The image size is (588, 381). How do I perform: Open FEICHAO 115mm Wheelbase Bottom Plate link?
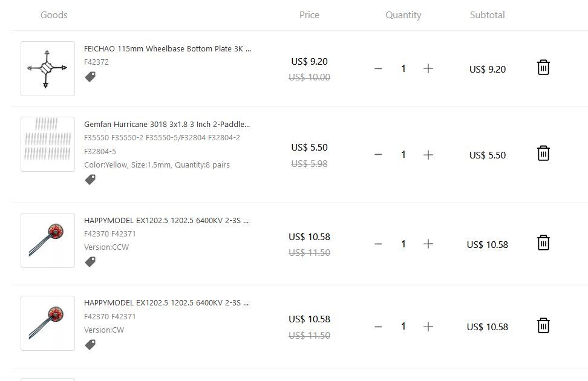tap(167, 49)
